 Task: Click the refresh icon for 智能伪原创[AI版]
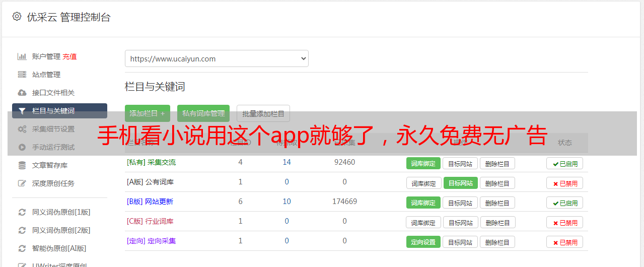pos(22,248)
